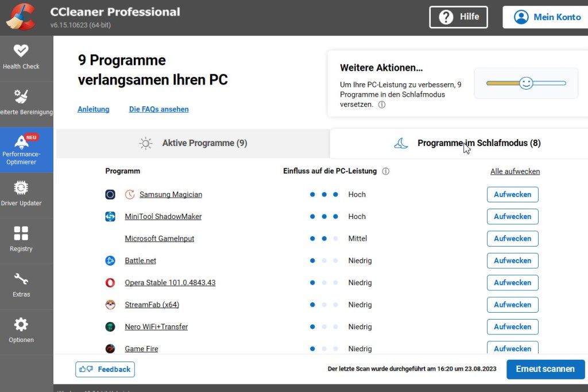Viewport: 588px width, 392px height.
Task: Open Mein Konto account button
Action: click(547, 17)
